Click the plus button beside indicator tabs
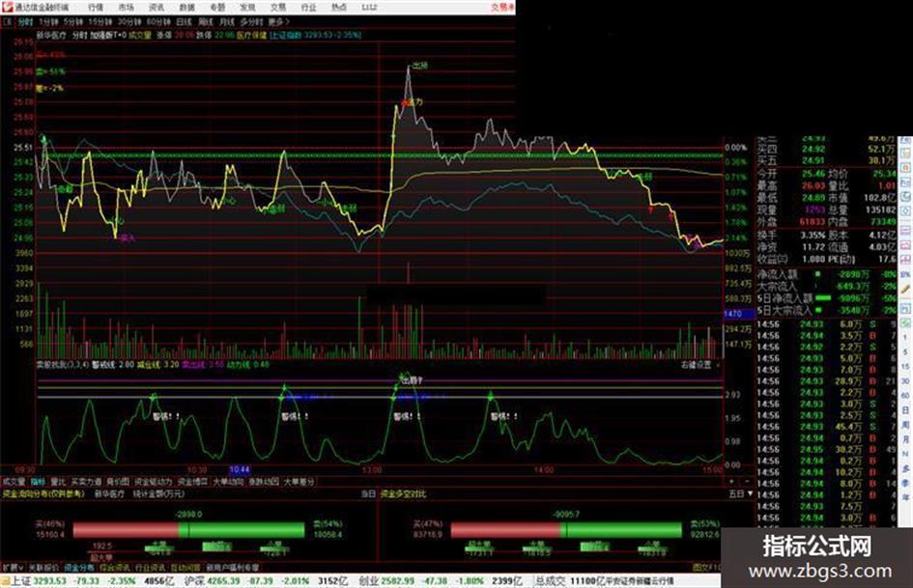Image resolution: width=913 pixels, height=588 pixels. coord(732,482)
